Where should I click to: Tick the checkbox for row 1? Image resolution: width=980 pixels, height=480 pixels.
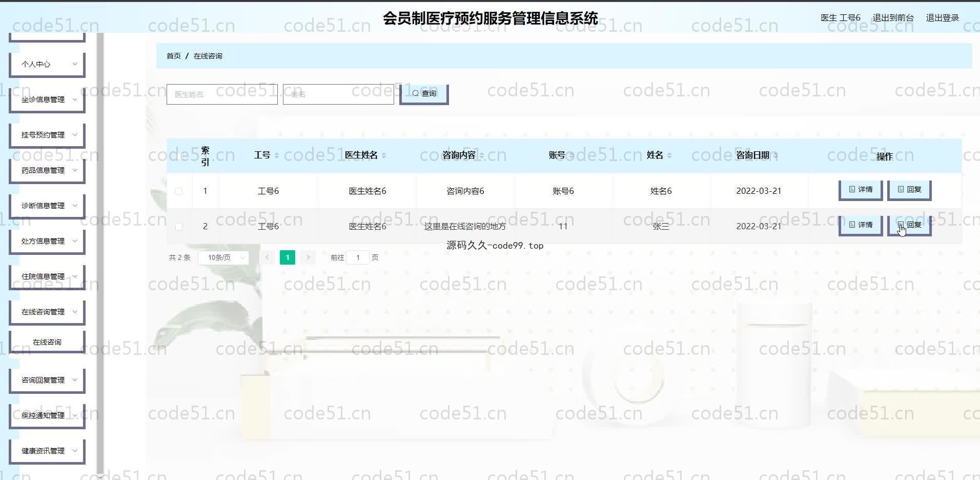pyautogui.click(x=179, y=191)
